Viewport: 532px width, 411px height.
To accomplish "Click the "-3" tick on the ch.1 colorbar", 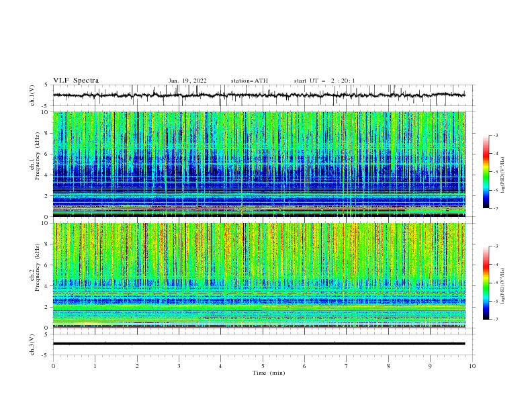I will (x=496, y=135).
